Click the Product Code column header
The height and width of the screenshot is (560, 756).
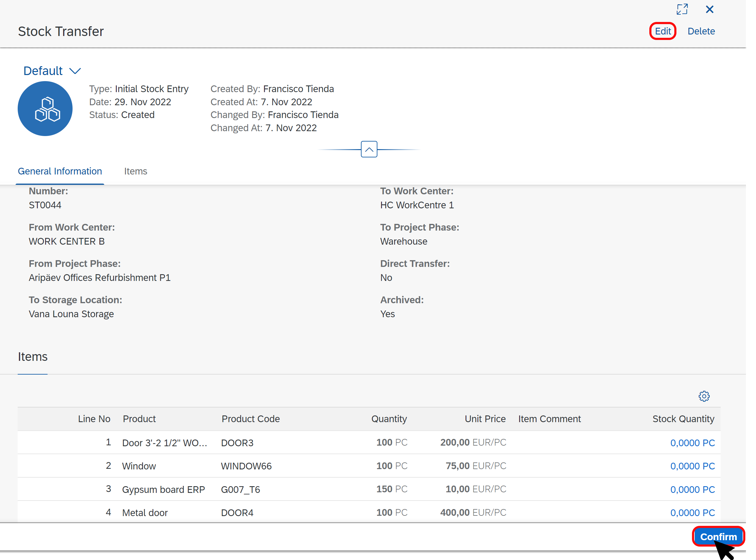click(x=251, y=419)
